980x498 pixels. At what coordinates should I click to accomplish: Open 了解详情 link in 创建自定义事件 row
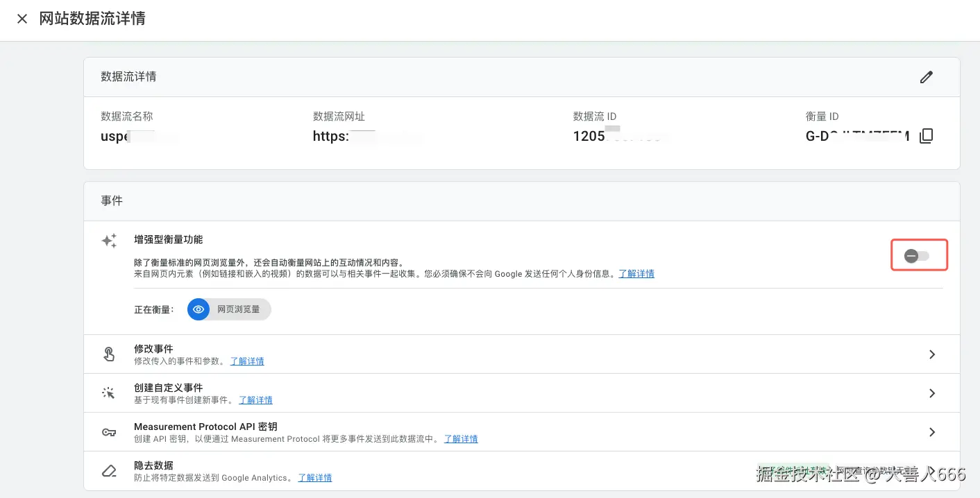(x=255, y=400)
